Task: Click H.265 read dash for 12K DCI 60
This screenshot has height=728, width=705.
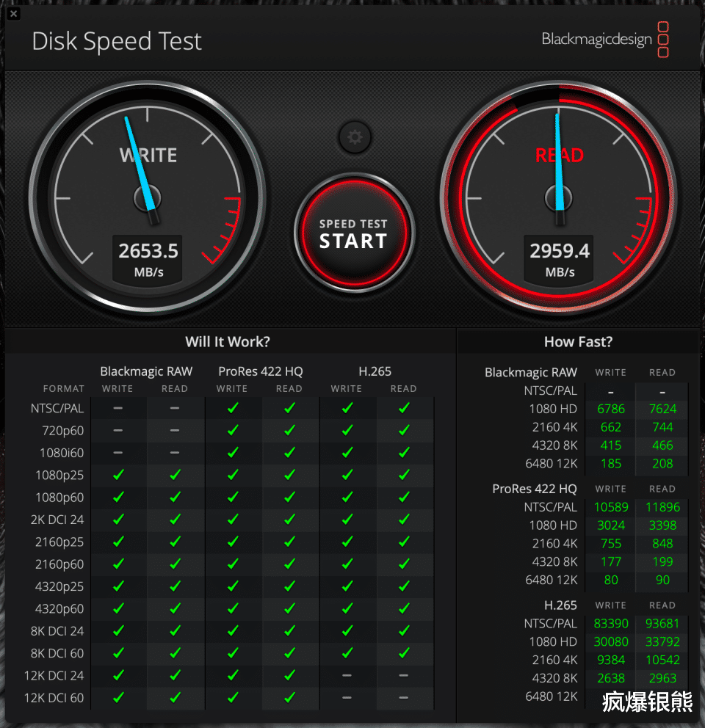Action: (x=403, y=698)
